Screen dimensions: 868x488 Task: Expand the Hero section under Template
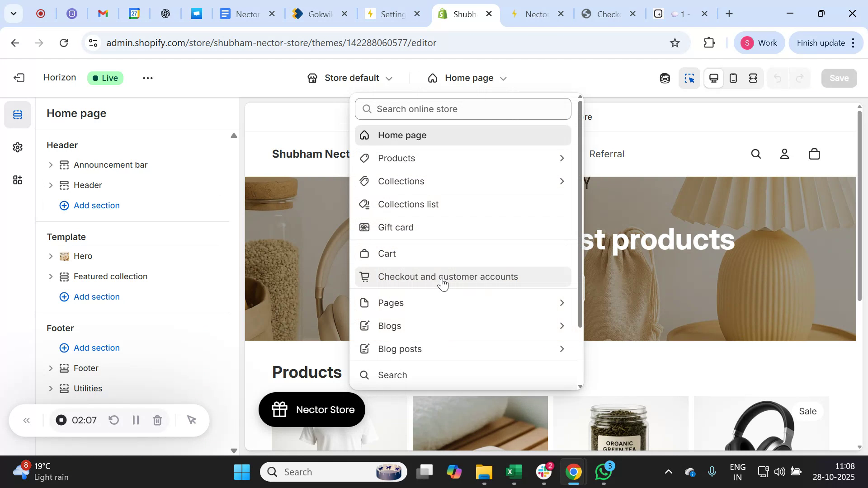coord(51,256)
